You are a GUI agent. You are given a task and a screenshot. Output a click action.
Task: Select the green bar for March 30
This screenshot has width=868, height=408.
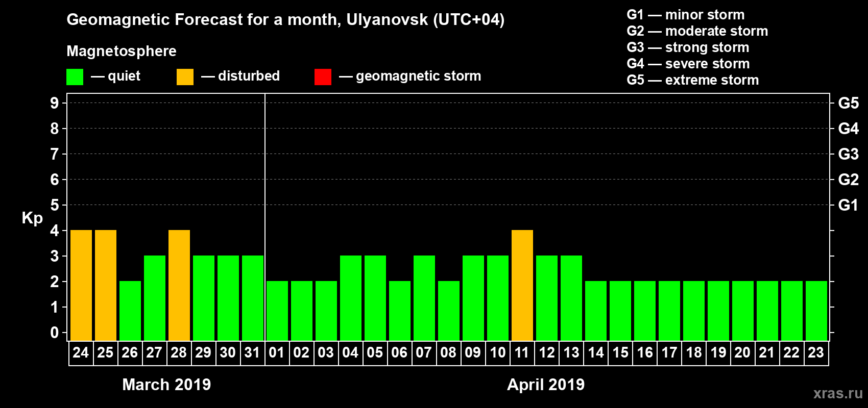(228, 298)
